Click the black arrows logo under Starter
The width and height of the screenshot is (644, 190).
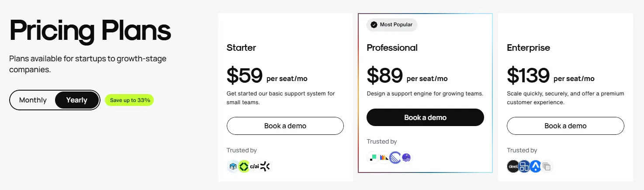(265, 166)
